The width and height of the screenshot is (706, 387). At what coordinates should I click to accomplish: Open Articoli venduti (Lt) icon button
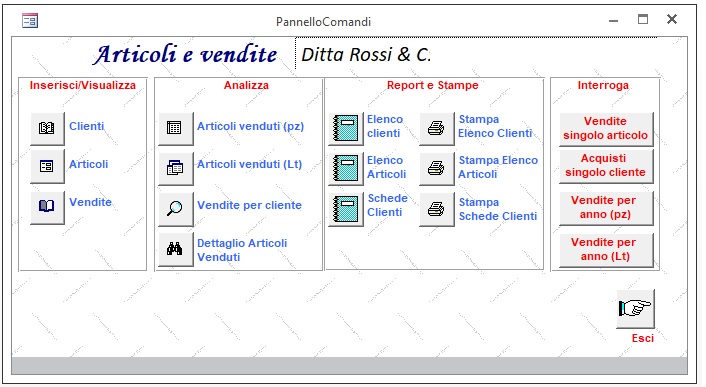click(176, 168)
